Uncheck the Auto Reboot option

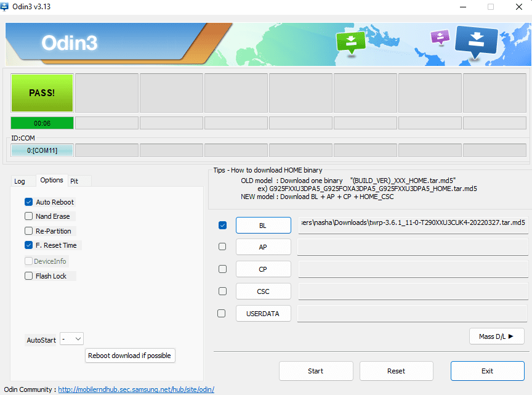pyautogui.click(x=29, y=202)
